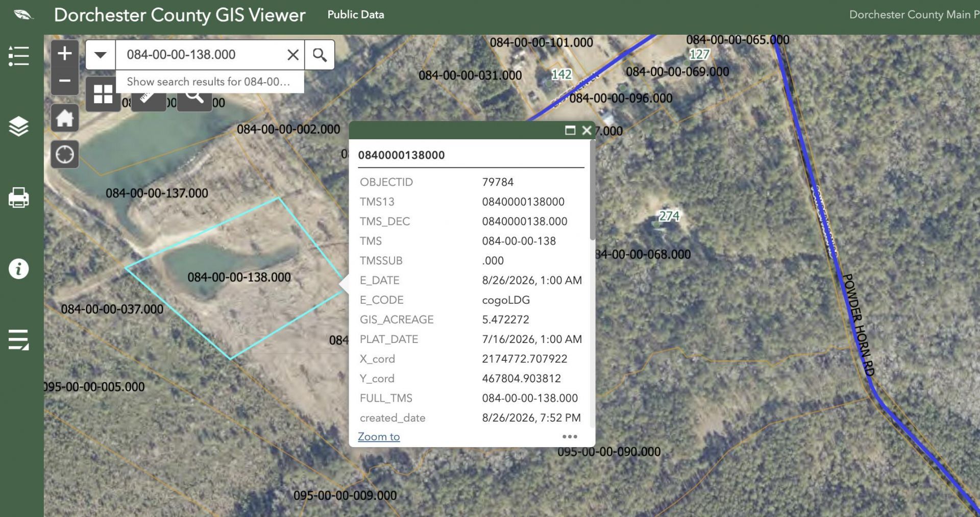Click the popup vertical scrollbar
This screenshot has height=517, width=980.
pyautogui.click(x=592, y=190)
